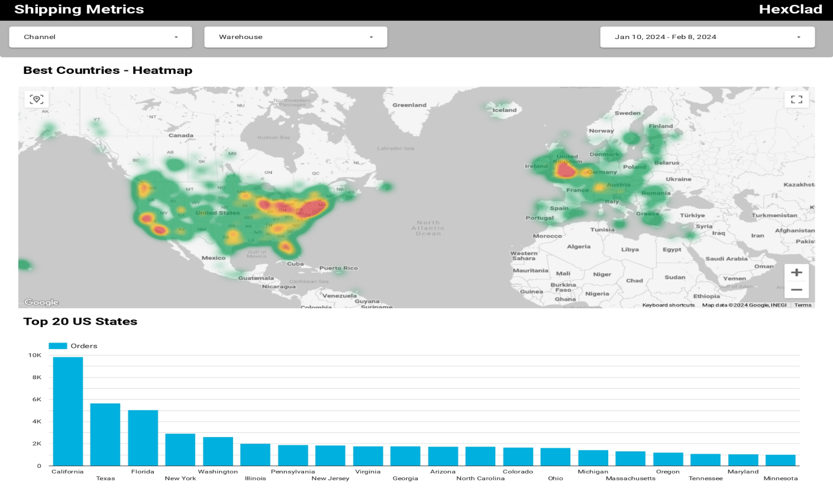
Task: Open the map Terms link
Action: click(x=802, y=305)
